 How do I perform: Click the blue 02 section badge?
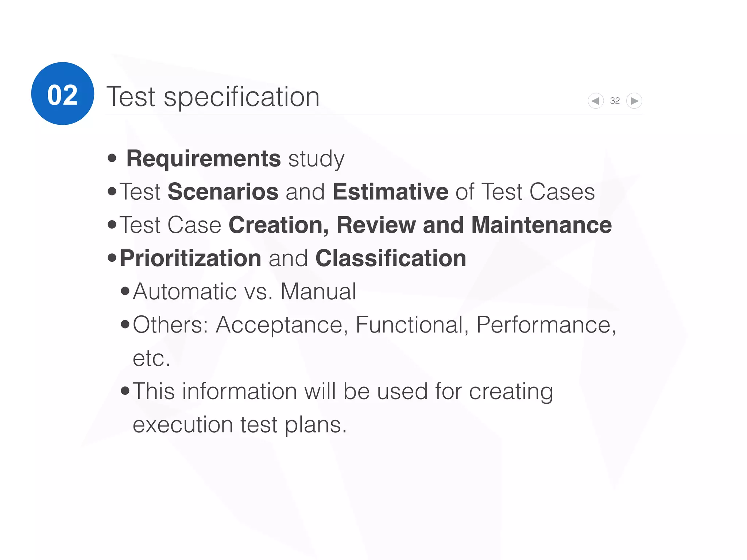point(63,94)
